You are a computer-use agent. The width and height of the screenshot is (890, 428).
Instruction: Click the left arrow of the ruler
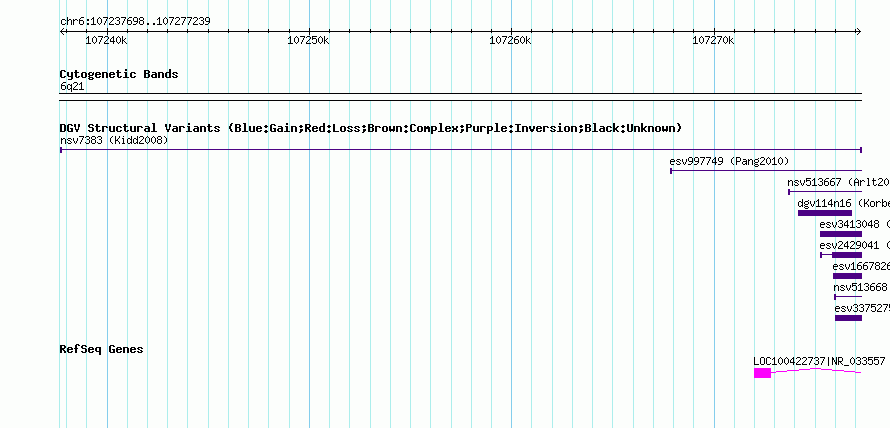click(62, 32)
